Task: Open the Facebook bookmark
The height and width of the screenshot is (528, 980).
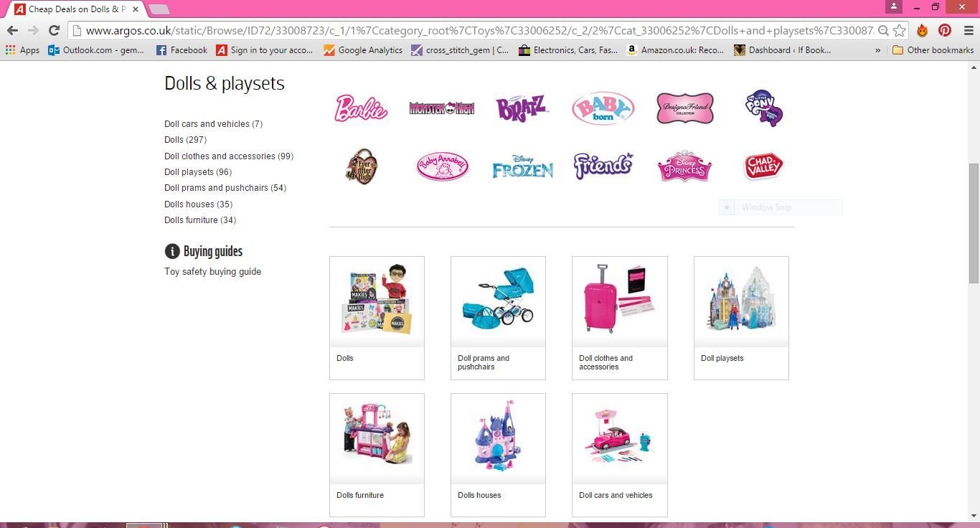Action: (182, 50)
